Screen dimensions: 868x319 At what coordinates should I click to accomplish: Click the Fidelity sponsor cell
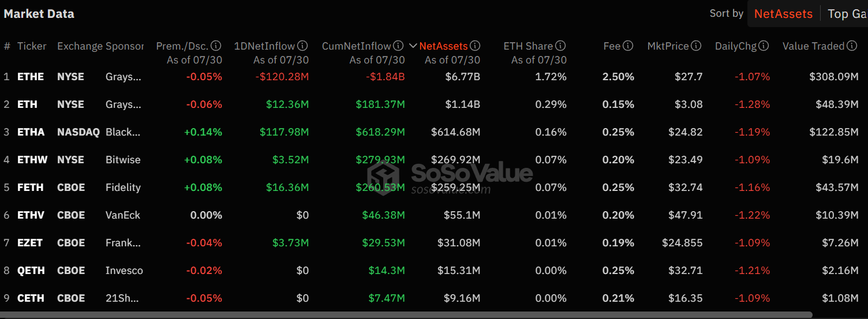pos(123,187)
